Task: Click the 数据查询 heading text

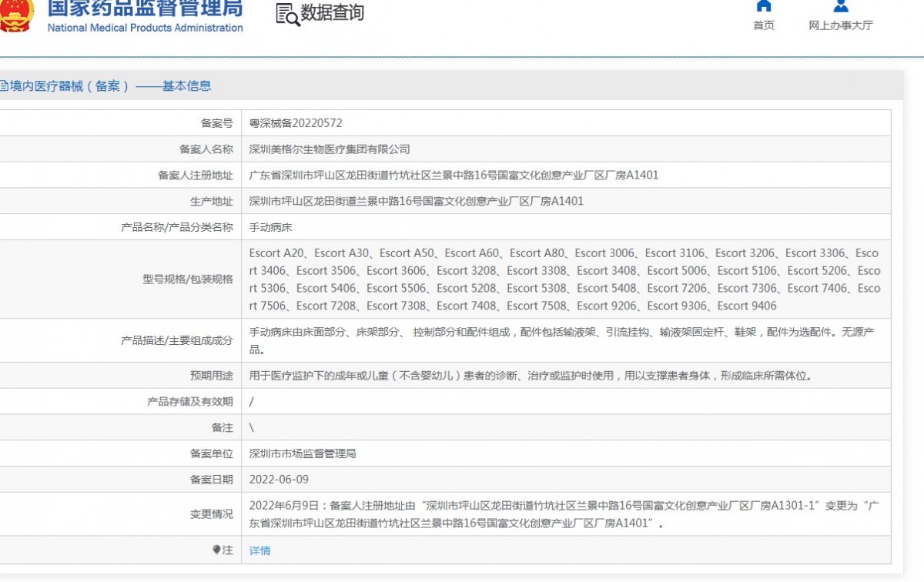Action: pos(332,13)
